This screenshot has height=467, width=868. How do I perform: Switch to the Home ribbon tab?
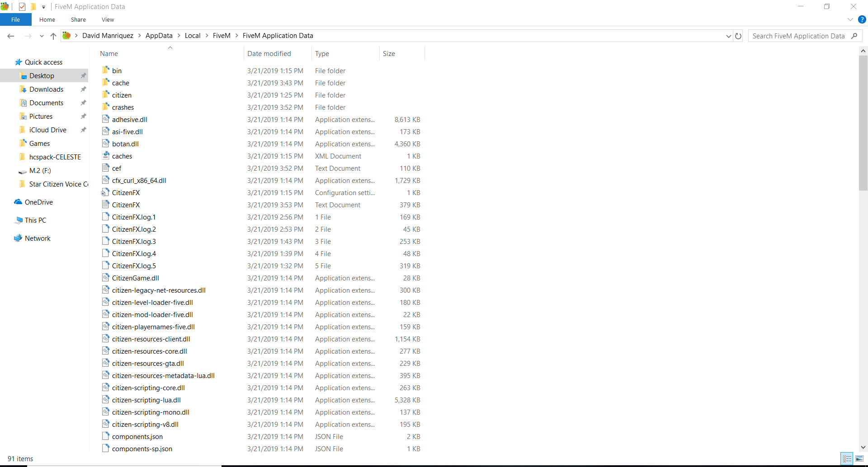click(47, 19)
